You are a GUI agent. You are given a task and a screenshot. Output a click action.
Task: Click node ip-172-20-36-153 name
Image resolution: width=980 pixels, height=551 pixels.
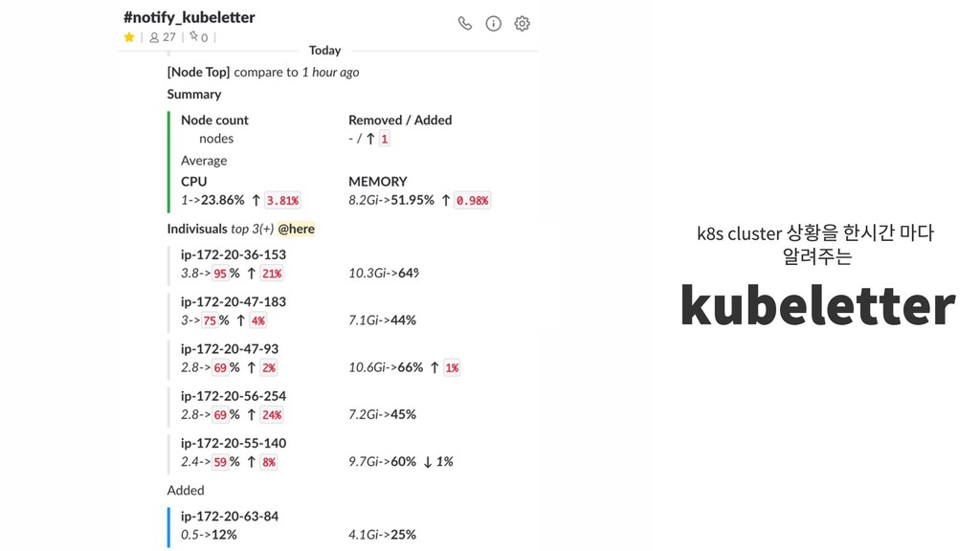pyautogui.click(x=234, y=254)
